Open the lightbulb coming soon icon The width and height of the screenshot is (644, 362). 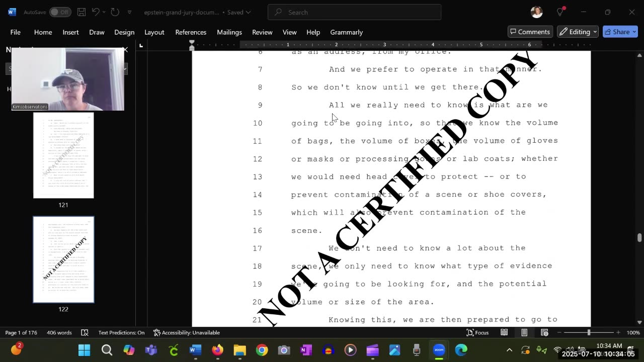[x=560, y=12]
